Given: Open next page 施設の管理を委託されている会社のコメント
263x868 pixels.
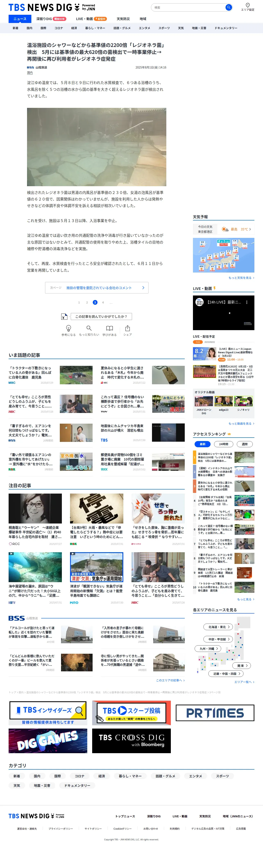Looking at the screenshot, I should 97,287.
